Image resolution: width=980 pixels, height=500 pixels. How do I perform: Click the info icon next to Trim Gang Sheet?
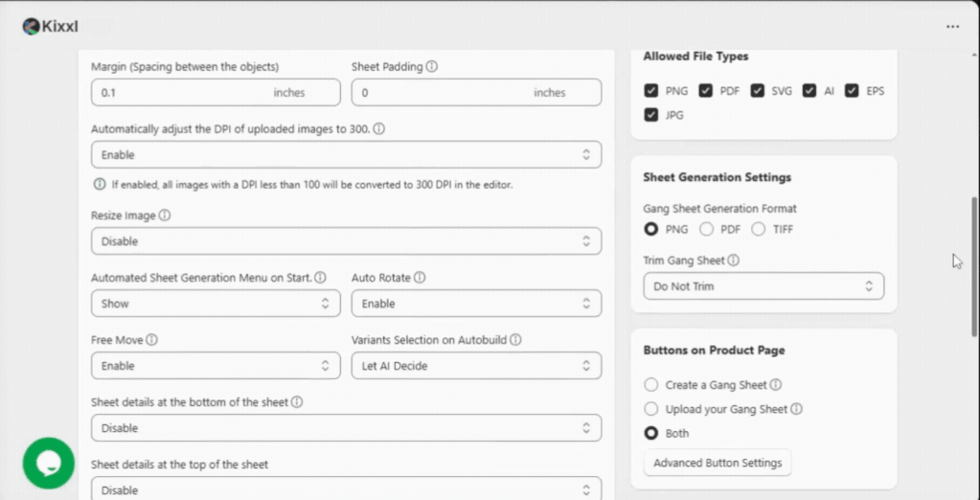point(734,260)
